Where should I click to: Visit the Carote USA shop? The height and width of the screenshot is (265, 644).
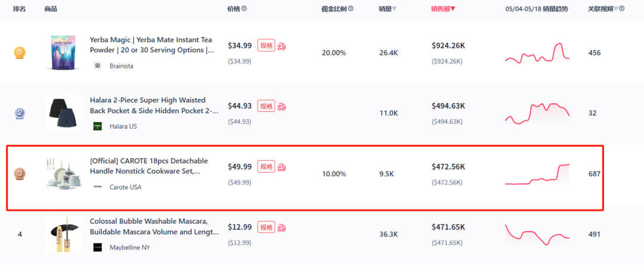click(x=125, y=187)
